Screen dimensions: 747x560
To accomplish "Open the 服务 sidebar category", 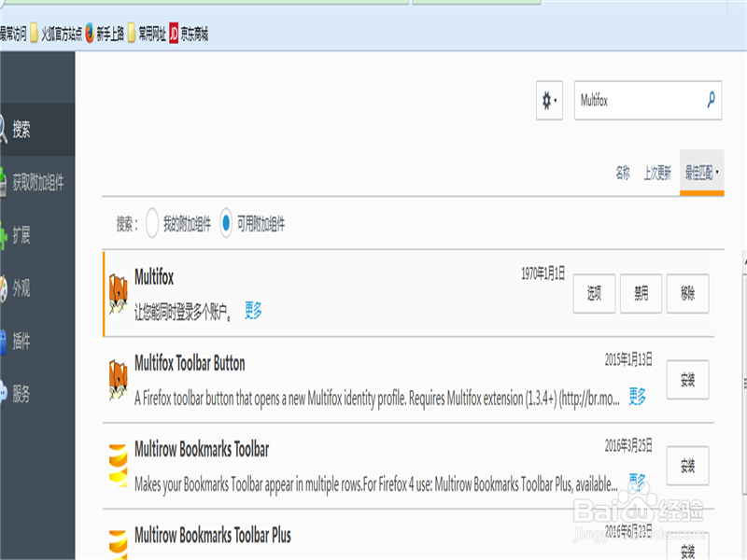I will click(37, 394).
